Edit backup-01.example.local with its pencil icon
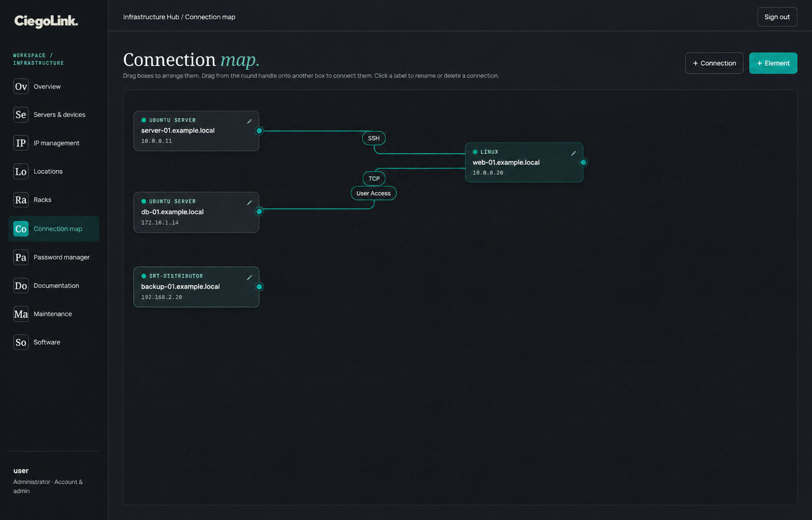812x520 pixels. coord(249,278)
